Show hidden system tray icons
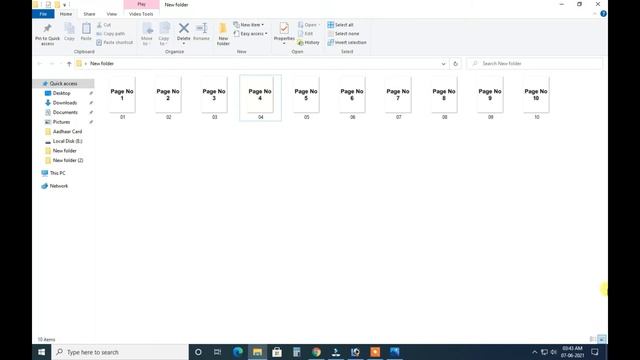This screenshot has height=360, width=640. (x=534, y=352)
